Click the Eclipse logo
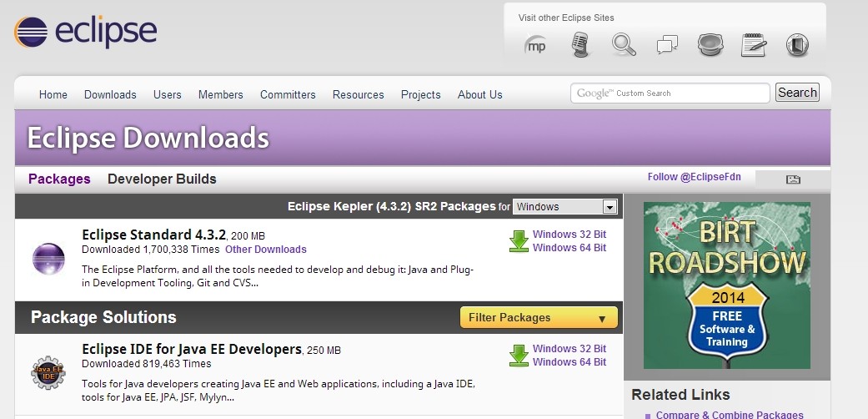This screenshot has height=419, width=868. click(x=85, y=32)
